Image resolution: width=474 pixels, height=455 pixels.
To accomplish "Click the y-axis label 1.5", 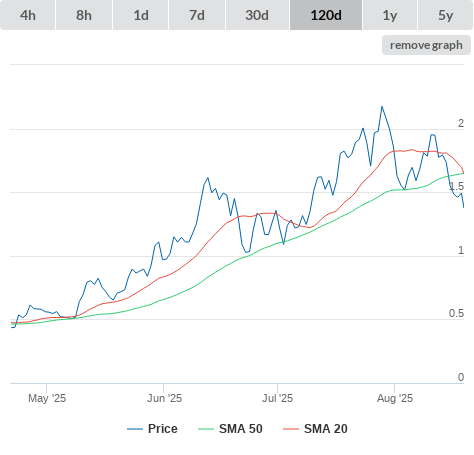I will (456, 186).
